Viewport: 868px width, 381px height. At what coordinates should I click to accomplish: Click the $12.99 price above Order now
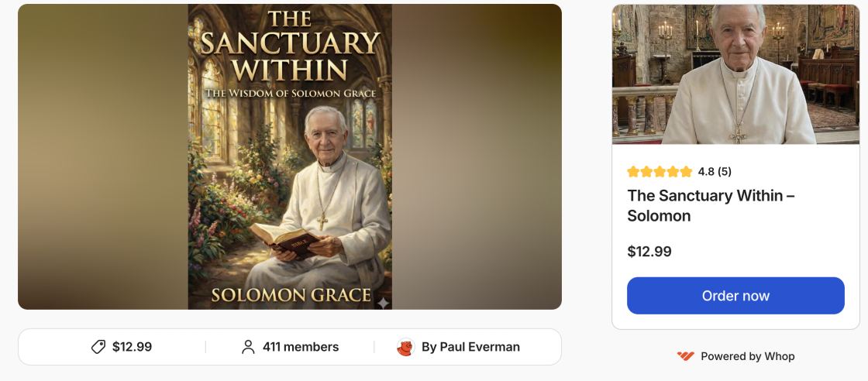[x=649, y=251]
